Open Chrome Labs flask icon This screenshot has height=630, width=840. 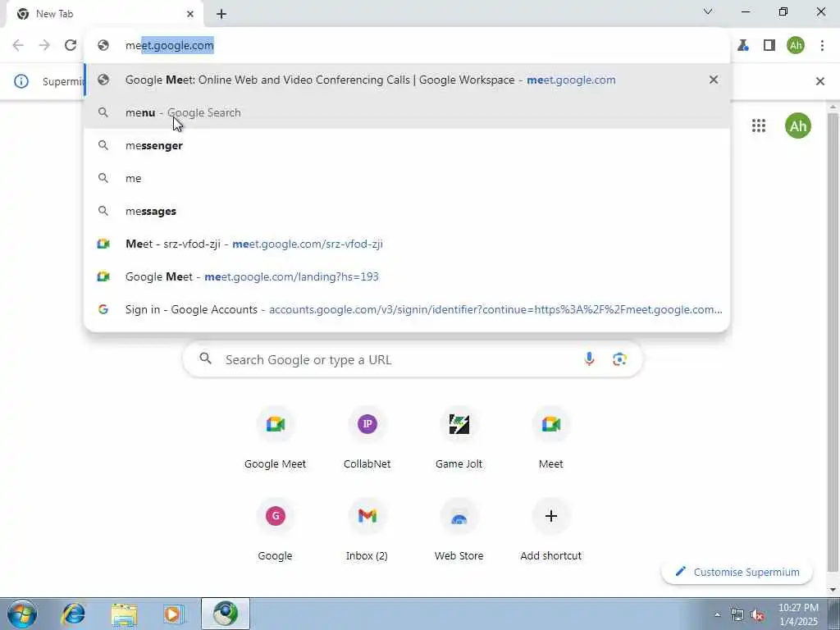(743, 46)
